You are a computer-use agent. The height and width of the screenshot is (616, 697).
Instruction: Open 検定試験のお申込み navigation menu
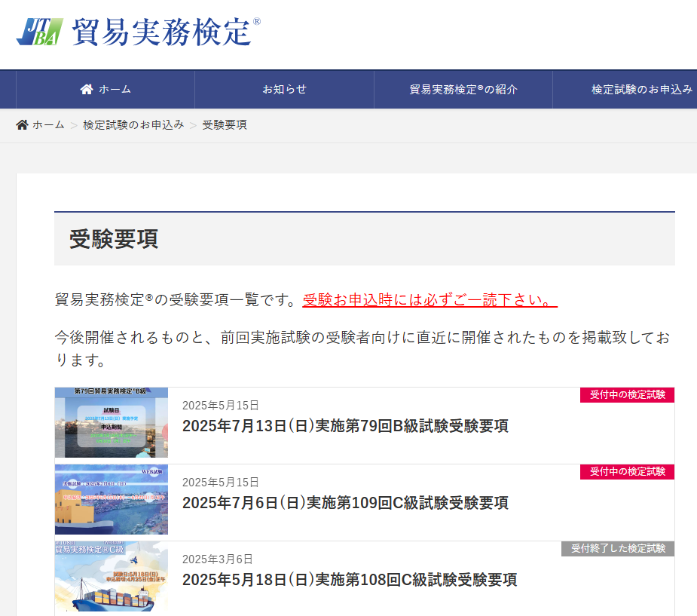pos(641,89)
